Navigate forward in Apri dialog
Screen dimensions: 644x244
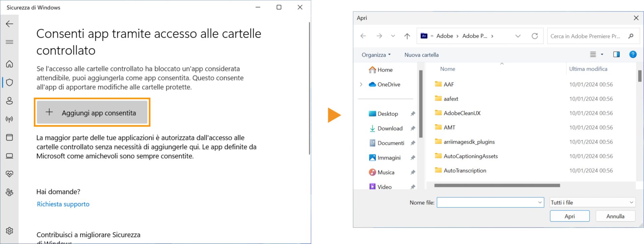coord(379,36)
